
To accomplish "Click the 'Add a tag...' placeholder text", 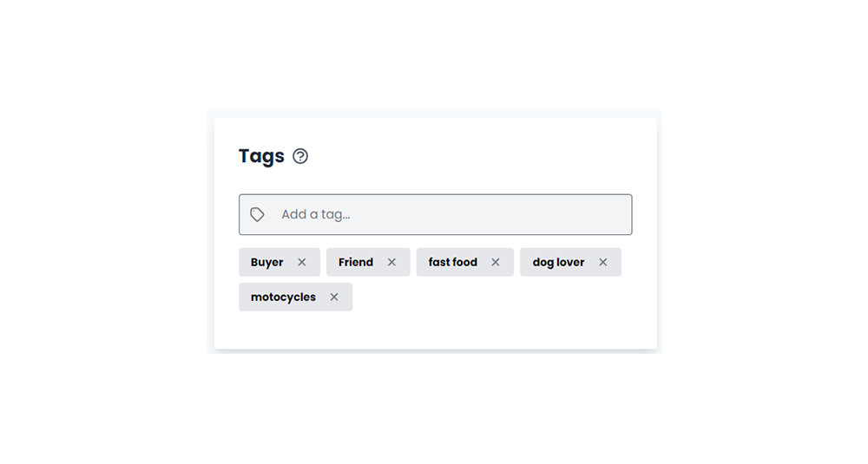I will 316,214.
